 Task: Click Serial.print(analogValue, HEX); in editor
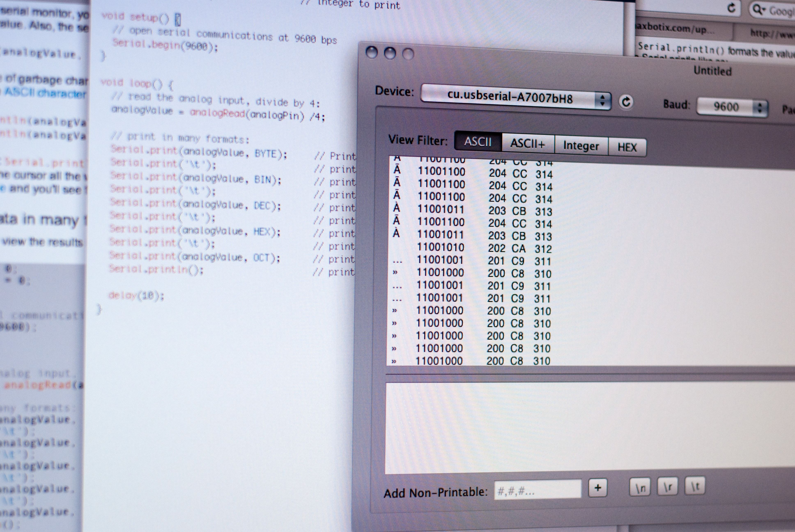tap(195, 230)
